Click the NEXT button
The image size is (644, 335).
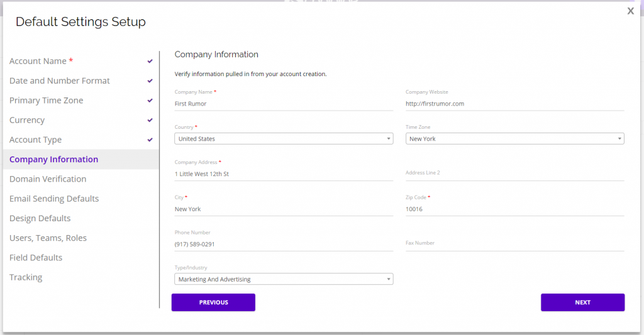[583, 302]
